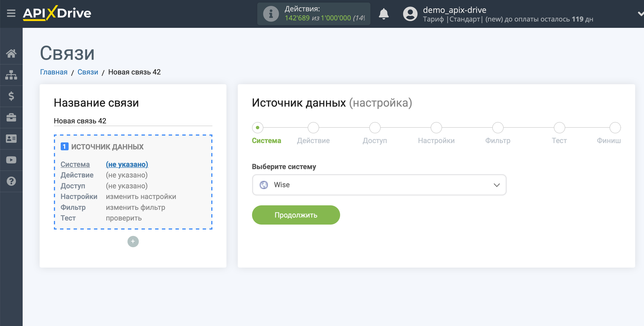This screenshot has width=644, height=326.
Task: Open the video tutorials YouTube icon
Action: [11, 160]
